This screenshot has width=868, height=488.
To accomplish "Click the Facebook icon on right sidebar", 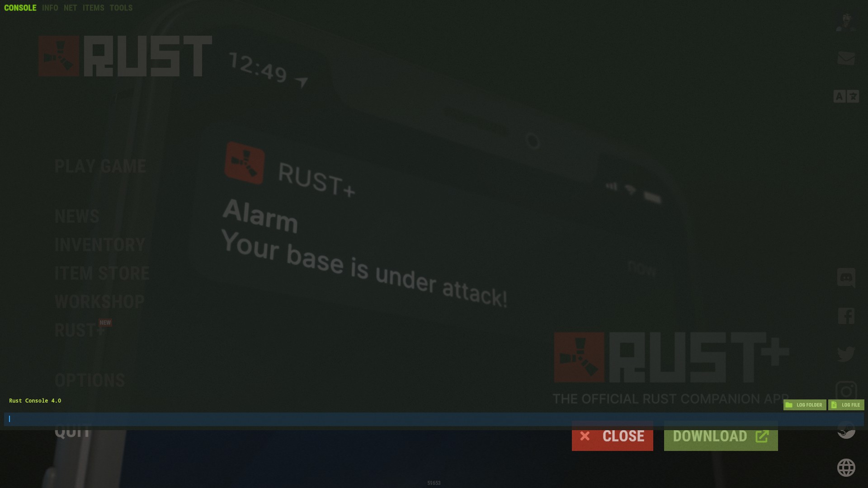I will coord(847,316).
